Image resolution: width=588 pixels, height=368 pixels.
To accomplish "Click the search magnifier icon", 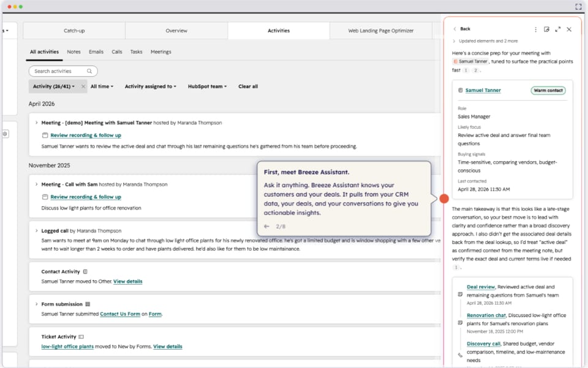I will [x=89, y=71].
